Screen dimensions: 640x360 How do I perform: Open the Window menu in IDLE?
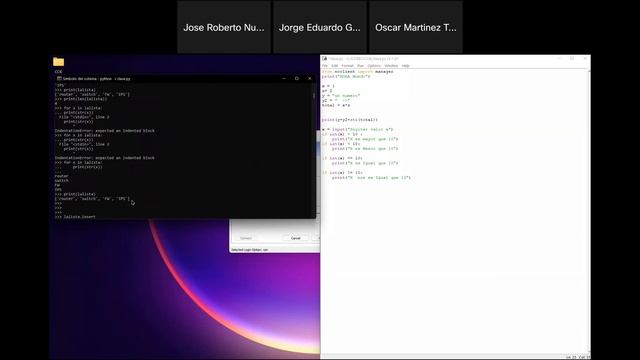(x=391, y=66)
